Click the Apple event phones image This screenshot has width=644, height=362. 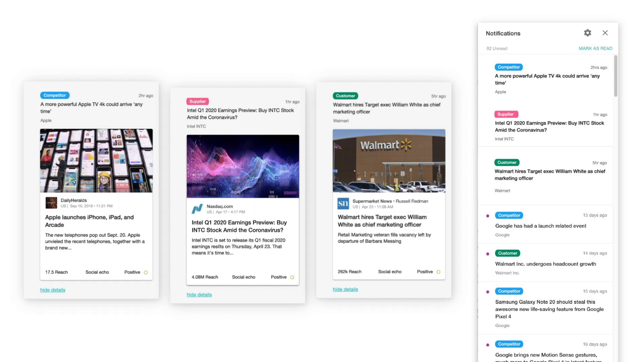(96, 161)
